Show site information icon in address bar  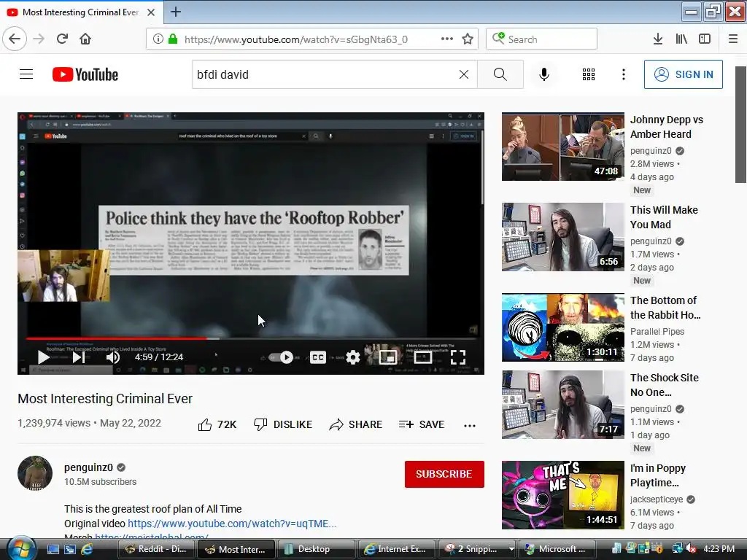click(158, 39)
